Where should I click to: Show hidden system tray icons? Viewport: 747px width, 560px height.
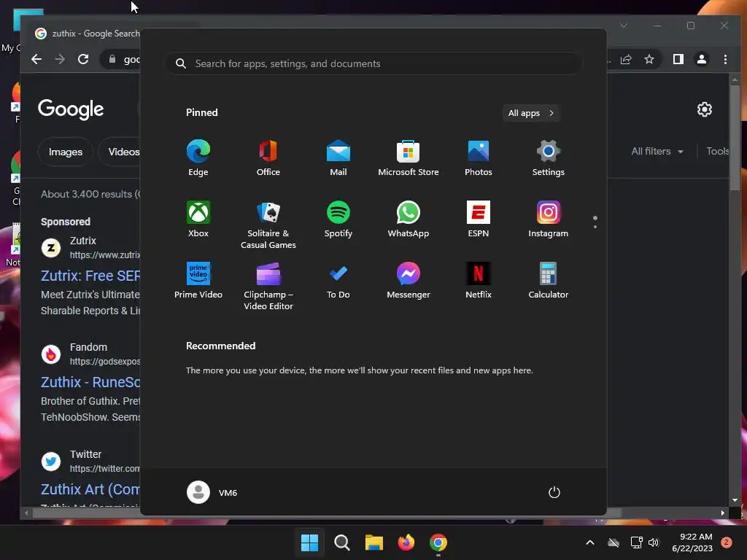589,542
